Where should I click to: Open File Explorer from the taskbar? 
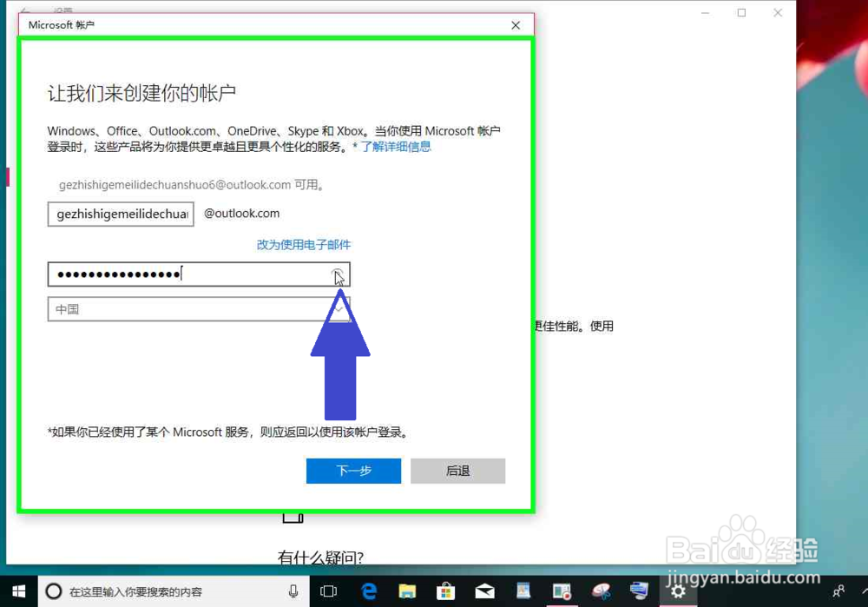point(407,591)
